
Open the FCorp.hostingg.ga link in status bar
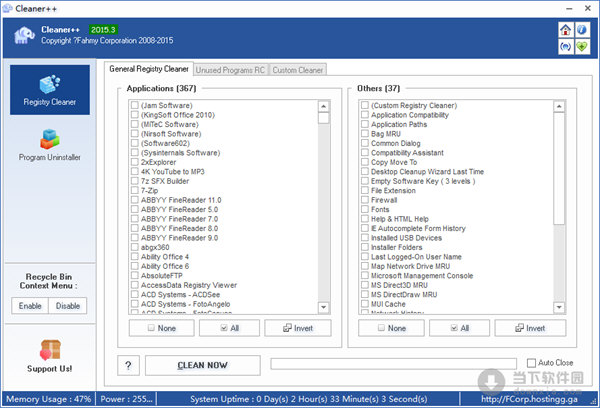pyautogui.click(x=529, y=399)
